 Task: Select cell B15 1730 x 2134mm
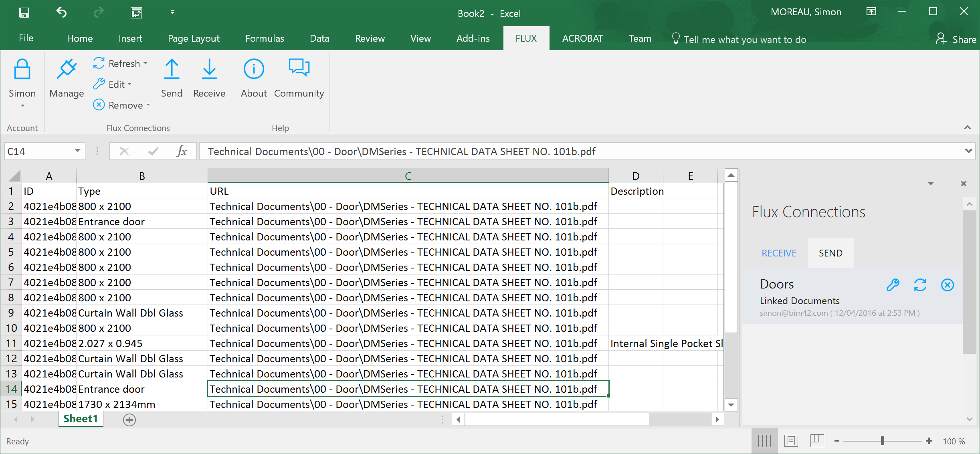pyautogui.click(x=142, y=404)
